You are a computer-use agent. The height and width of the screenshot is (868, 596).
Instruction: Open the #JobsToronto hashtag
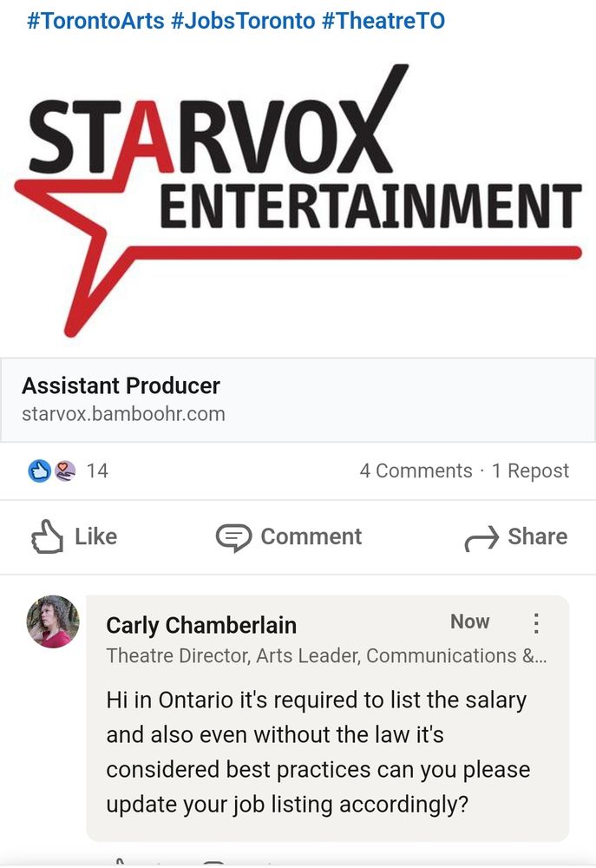[x=243, y=21]
